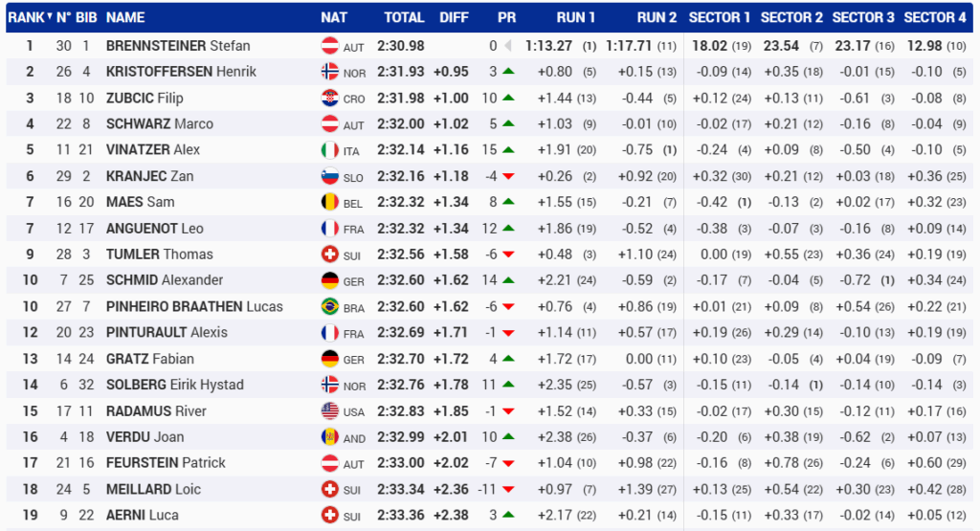Select SOLBERG Eirik Hystad's name

(x=174, y=385)
